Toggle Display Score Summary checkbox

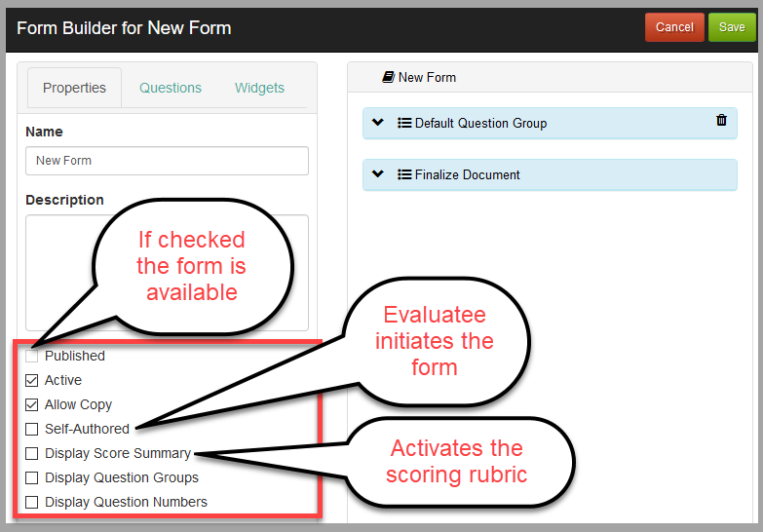tap(31, 453)
